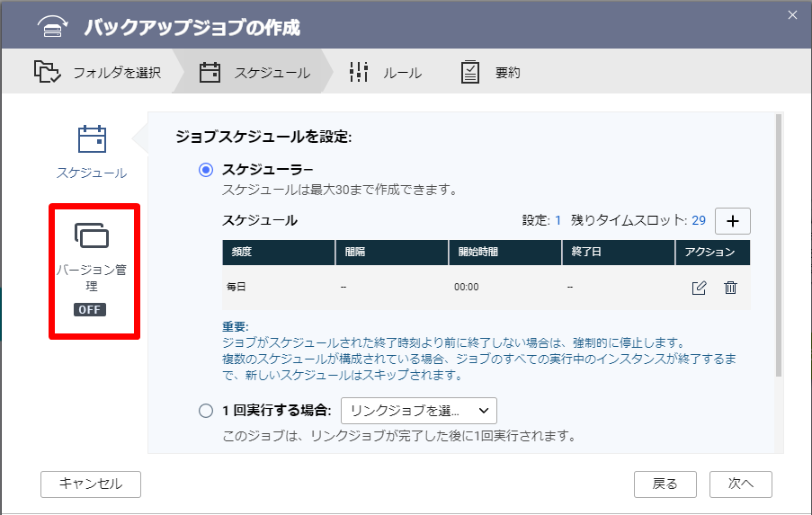
Task: Click the backup job icon in title bar
Action: [x=53, y=26]
